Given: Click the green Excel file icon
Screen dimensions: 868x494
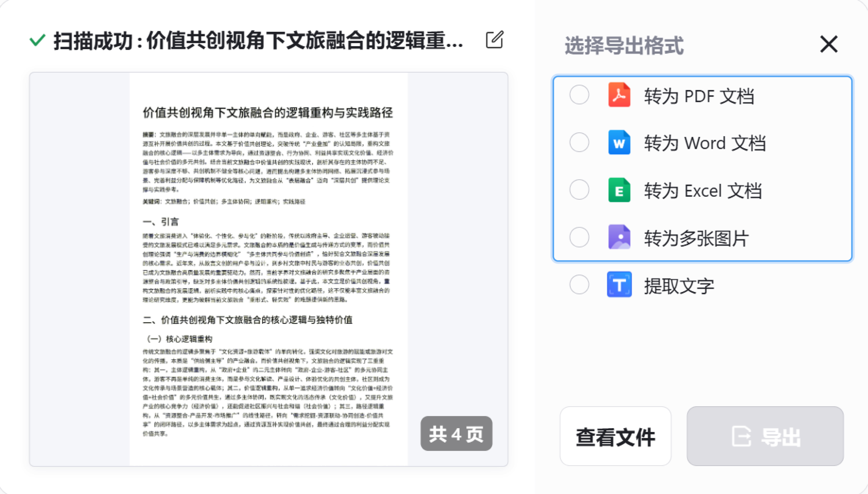Looking at the screenshot, I should (619, 190).
